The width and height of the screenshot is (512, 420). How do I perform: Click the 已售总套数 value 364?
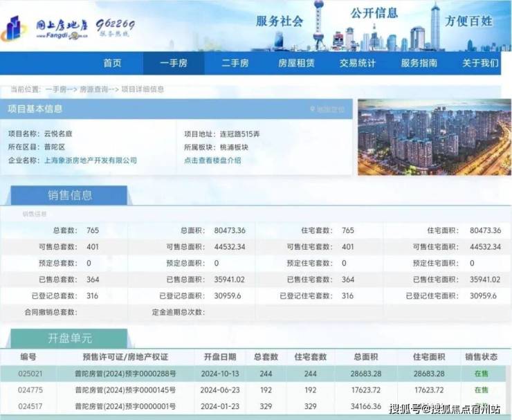tap(93, 280)
